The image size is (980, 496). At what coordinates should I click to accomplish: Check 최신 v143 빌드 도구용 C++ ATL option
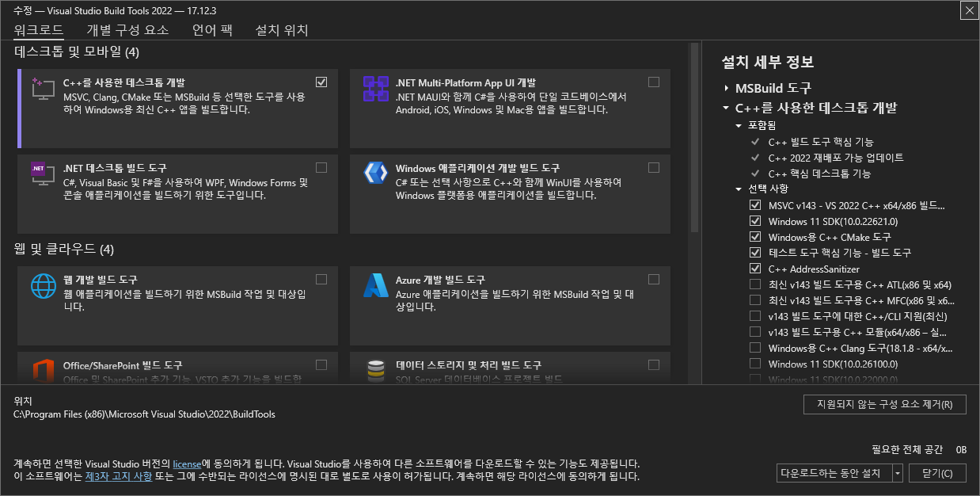(x=754, y=284)
